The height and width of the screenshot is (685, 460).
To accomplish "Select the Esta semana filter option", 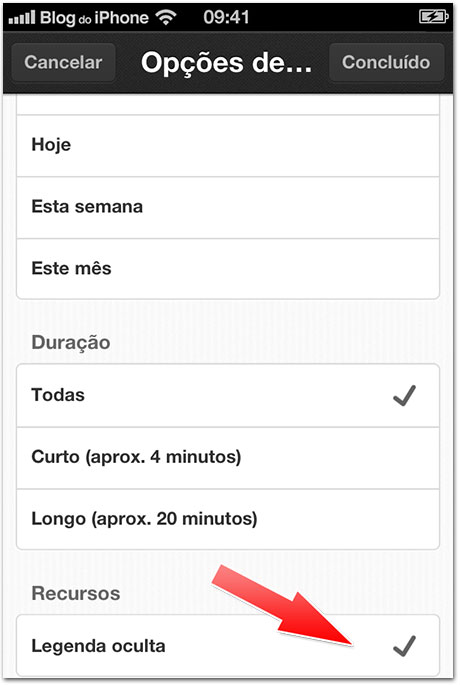I will pyautogui.click(x=228, y=208).
